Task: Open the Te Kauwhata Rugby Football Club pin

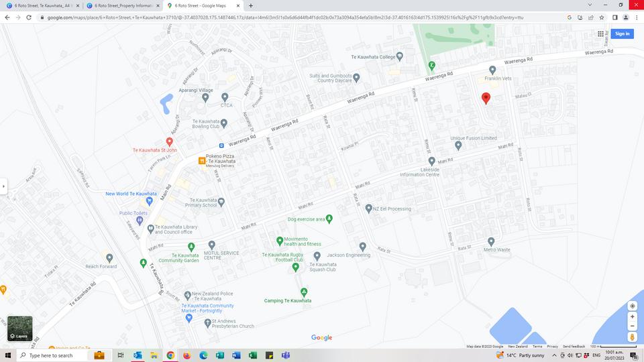Action: tap(295, 267)
